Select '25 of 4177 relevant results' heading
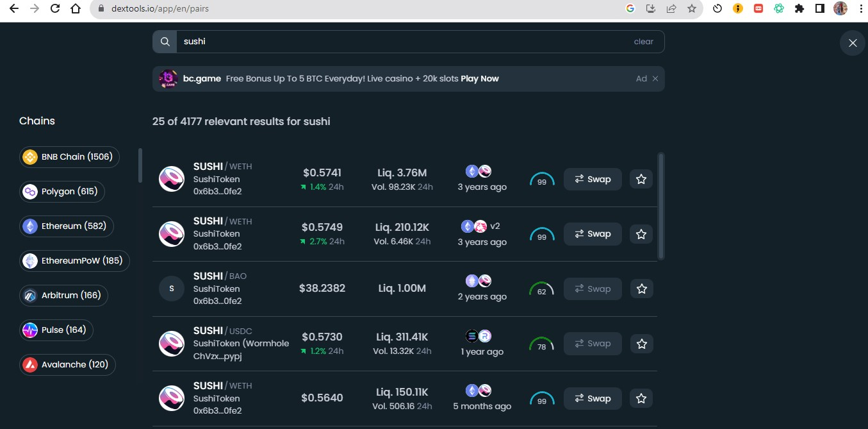 242,121
